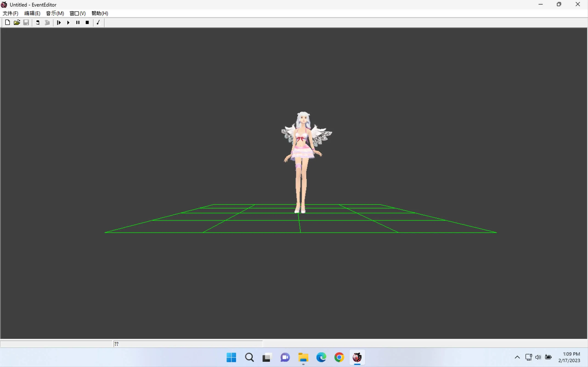
Task: Open Google Chrome from the taskbar
Action: [339, 357]
